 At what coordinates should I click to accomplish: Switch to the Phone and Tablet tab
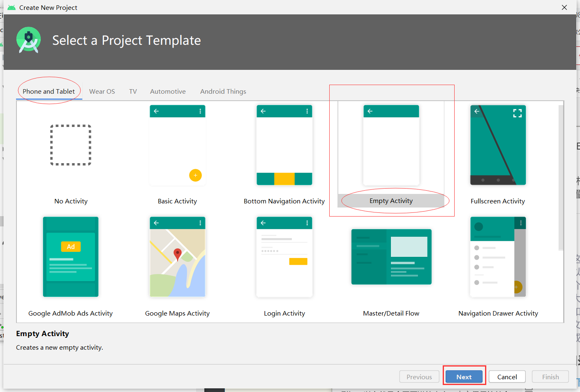point(49,91)
